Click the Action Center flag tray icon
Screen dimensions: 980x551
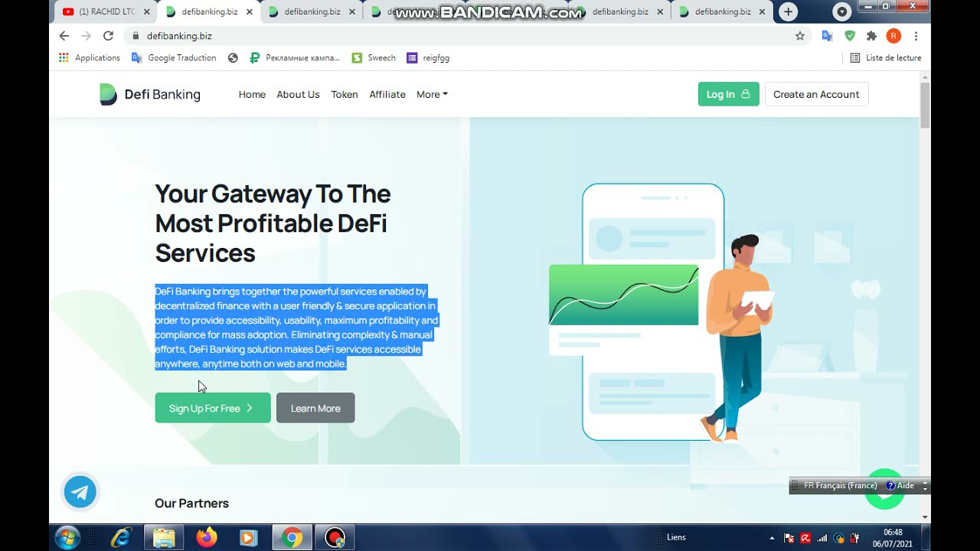(x=789, y=537)
